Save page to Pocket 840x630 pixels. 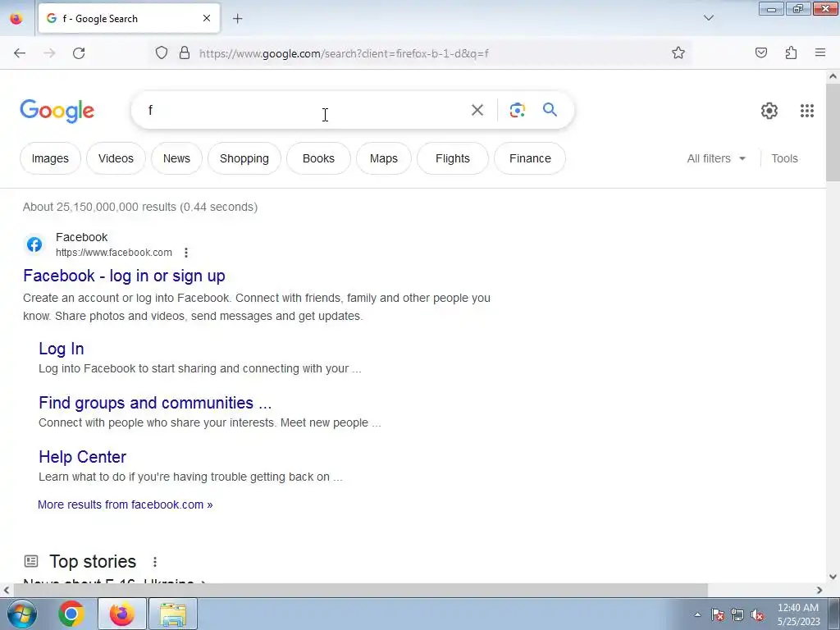pyautogui.click(x=760, y=52)
